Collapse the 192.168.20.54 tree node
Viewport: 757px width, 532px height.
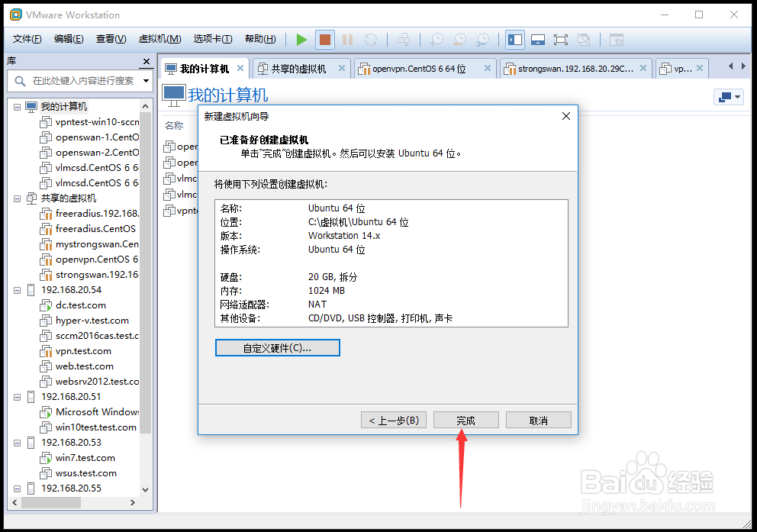[x=17, y=290]
